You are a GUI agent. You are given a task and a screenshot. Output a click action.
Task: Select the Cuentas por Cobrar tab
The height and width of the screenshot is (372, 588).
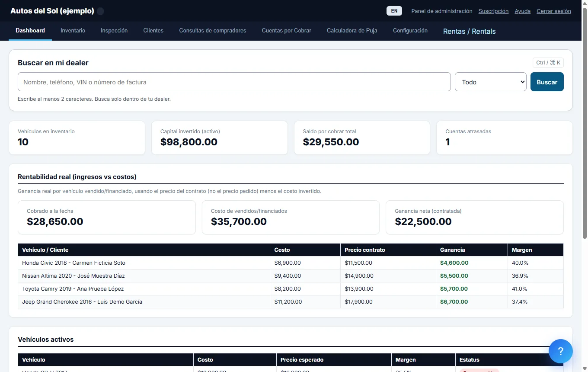pos(287,31)
